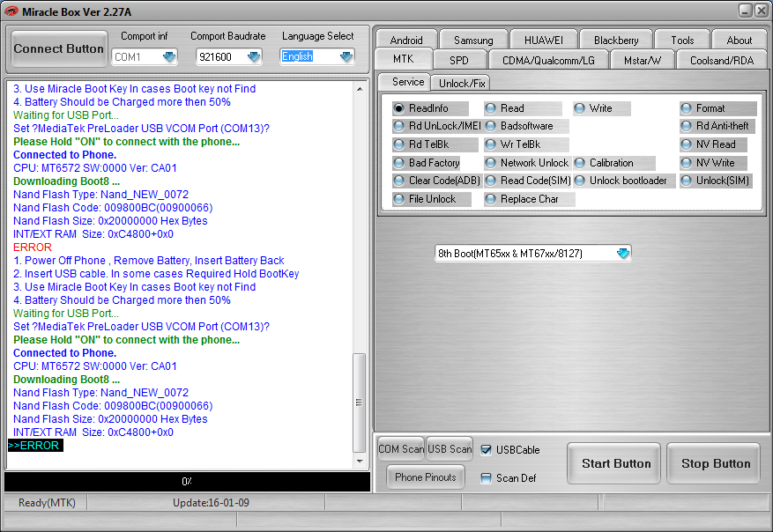
Task: Click the log scrollbar up arrow
Action: [360, 89]
